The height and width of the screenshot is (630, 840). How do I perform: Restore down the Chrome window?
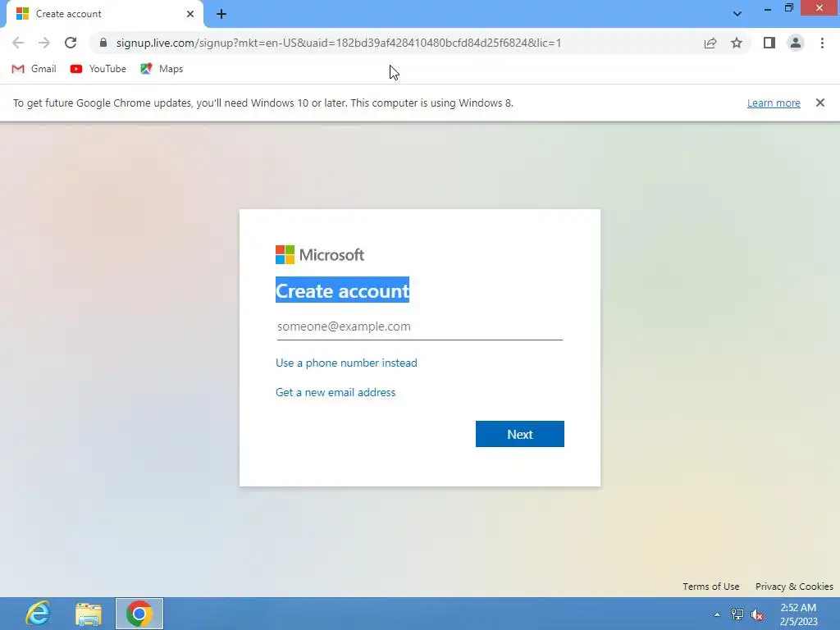pyautogui.click(x=788, y=8)
